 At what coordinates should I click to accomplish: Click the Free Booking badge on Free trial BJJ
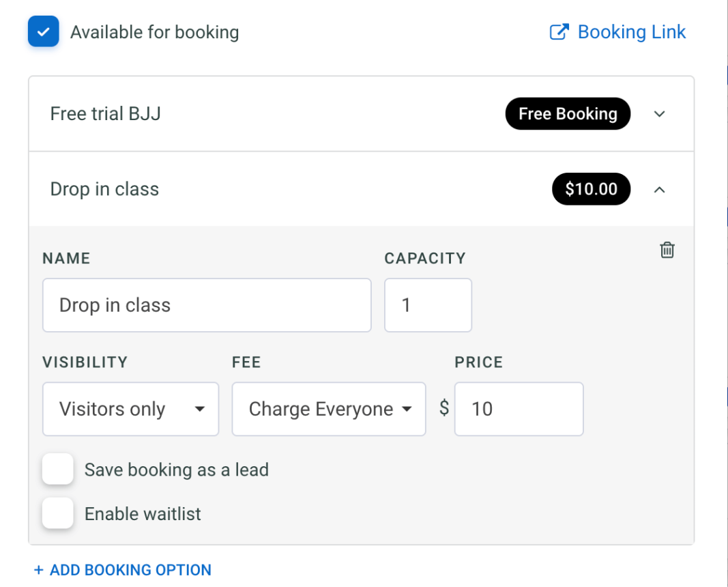568,113
